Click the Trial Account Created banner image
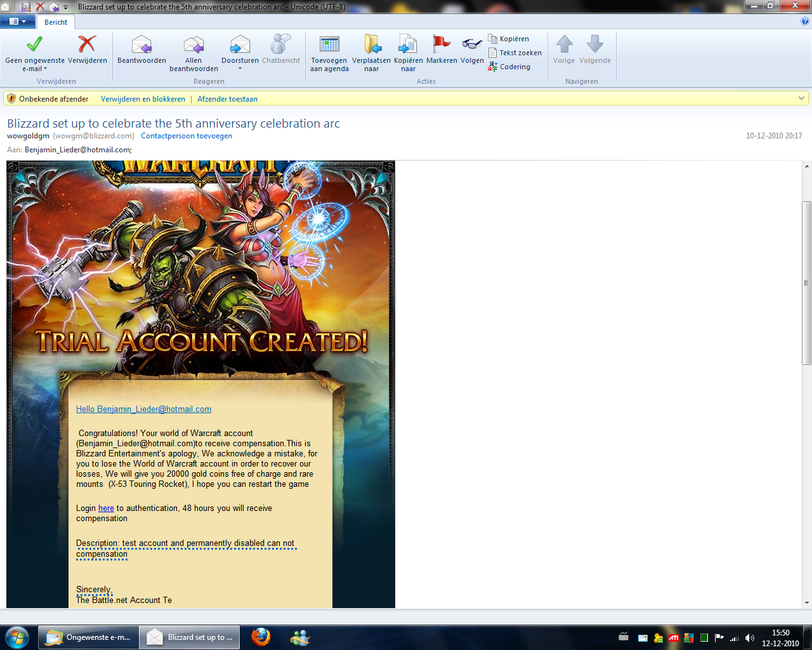This screenshot has height=650, width=812. click(x=201, y=342)
